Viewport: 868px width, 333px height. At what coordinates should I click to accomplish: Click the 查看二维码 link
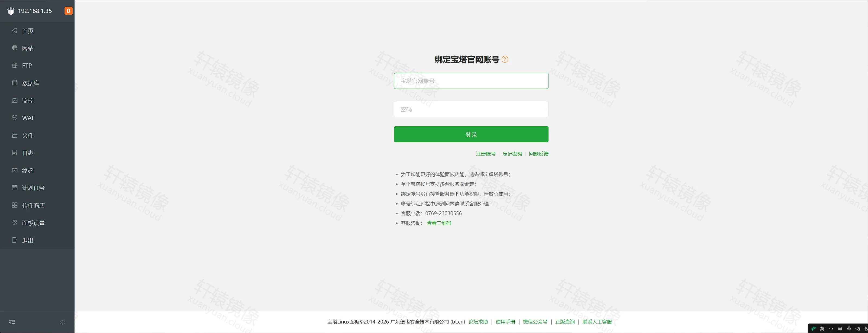tap(439, 223)
